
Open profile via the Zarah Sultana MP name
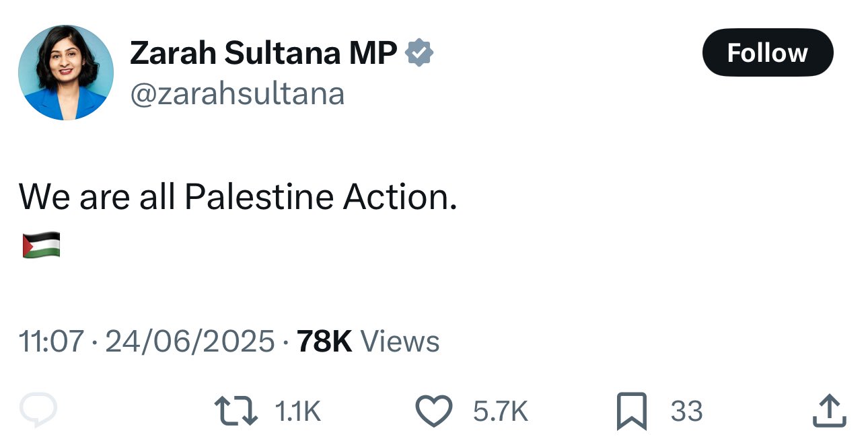coord(262,53)
